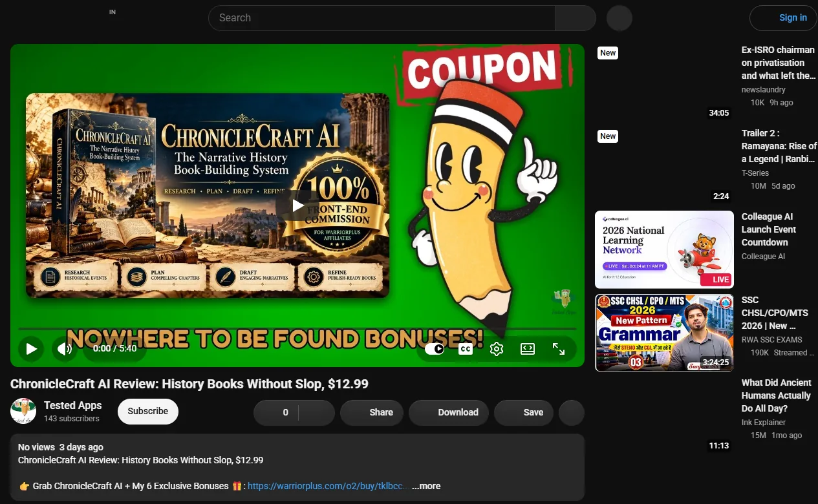
Task: Save video to playlist
Action: pos(524,412)
